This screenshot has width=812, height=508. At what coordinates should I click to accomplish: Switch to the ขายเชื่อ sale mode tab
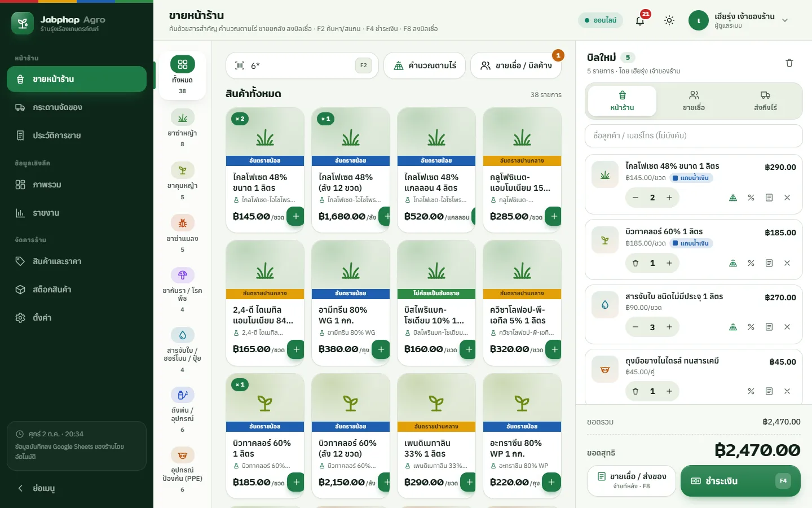(694, 101)
